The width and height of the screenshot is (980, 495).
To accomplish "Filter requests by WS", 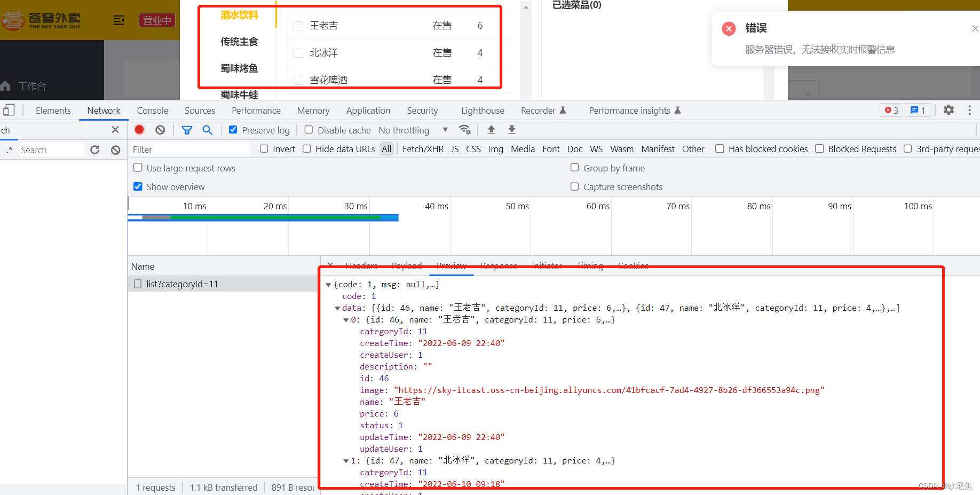I will [x=596, y=150].
